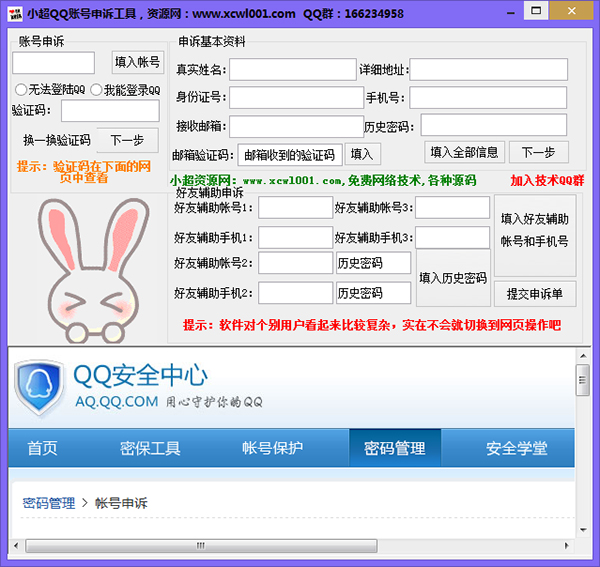
Task: Click the QQ安全中心 penguin shield logo
Action: pyautogui.click(x=40, y=385)
